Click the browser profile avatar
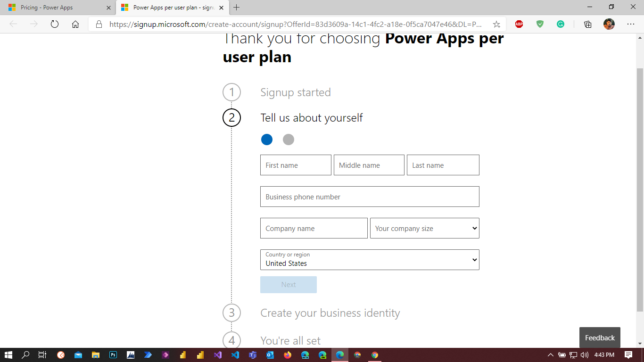Screen dimensions: 644x362 [x=609, y=24]
